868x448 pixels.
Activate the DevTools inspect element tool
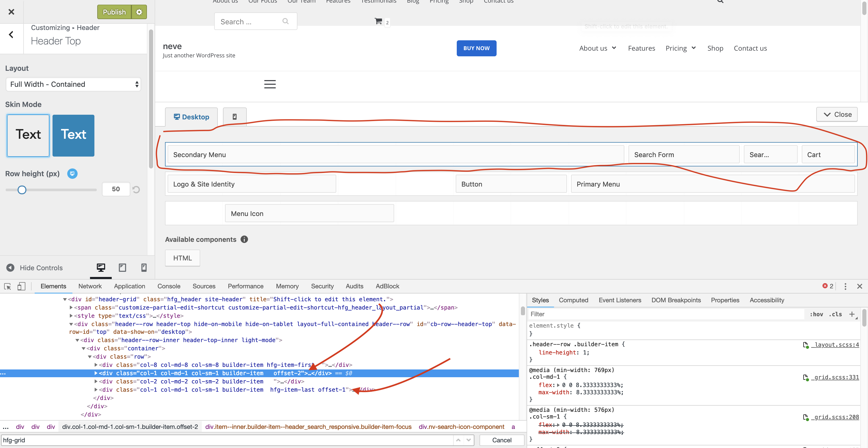pyautogui.click(x=7, y=287)
